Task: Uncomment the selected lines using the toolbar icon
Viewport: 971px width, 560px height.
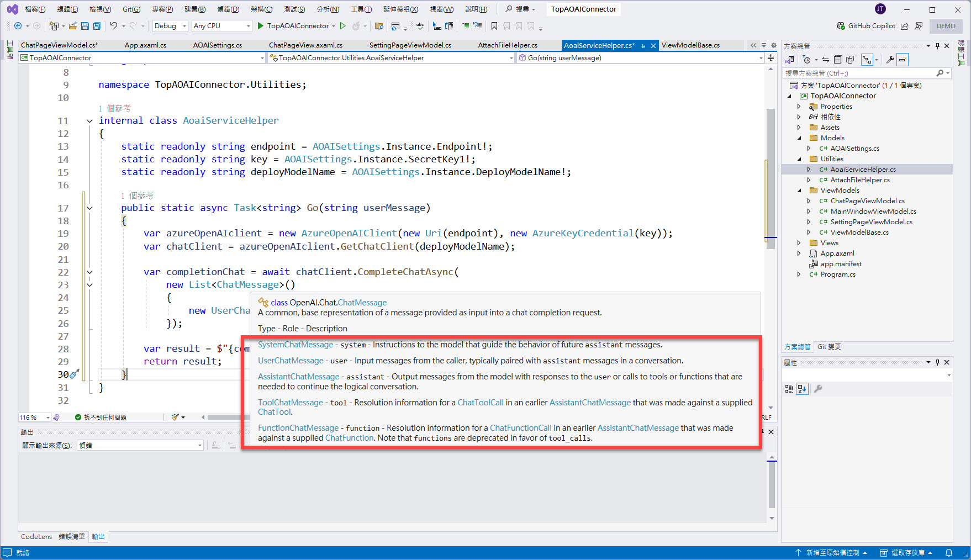Action: coord(478,26)
